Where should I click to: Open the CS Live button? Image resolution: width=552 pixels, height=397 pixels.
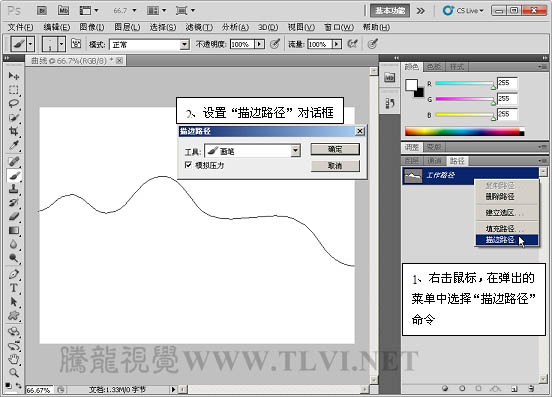click(464, 11)
